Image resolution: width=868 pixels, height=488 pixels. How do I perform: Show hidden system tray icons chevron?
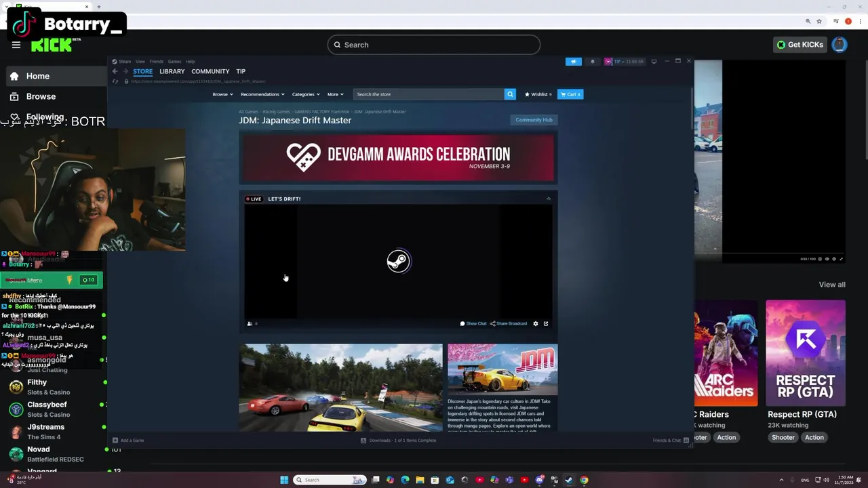click(781, 480)
